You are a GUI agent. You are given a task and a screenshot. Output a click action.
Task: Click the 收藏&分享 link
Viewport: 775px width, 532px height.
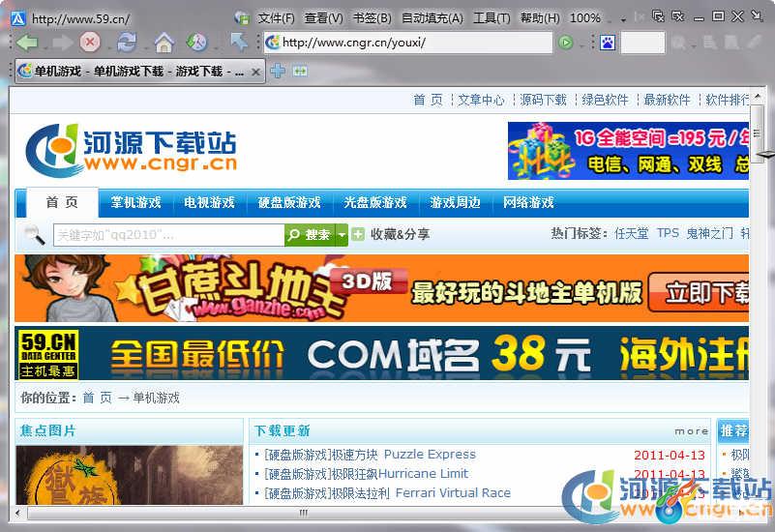tap(400, 234)
